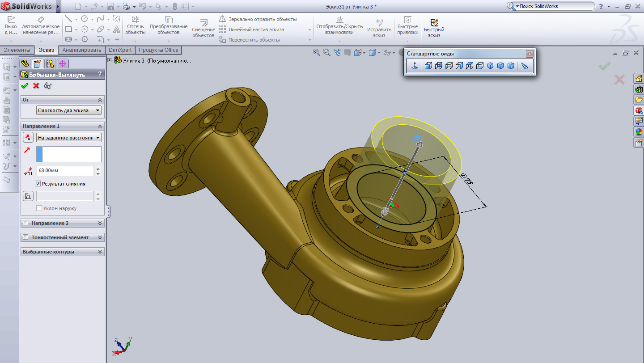644x363 pixels.
Task: Enable the Направление 2 checkbox
Action: tap(25, 223)
